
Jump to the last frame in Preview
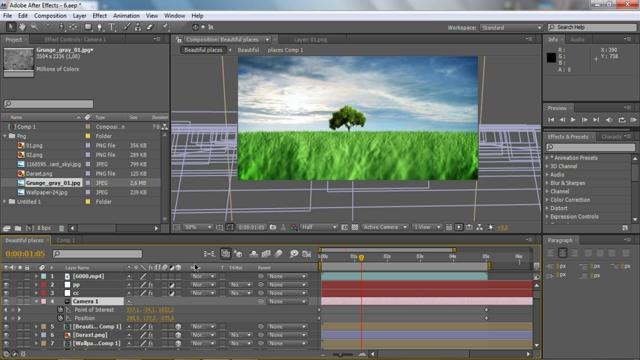click(x=596, y=120)
